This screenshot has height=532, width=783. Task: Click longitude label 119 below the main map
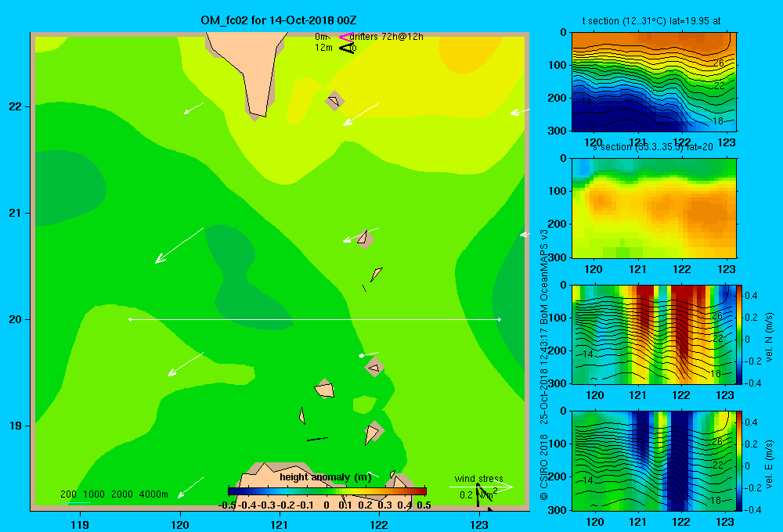80,524
